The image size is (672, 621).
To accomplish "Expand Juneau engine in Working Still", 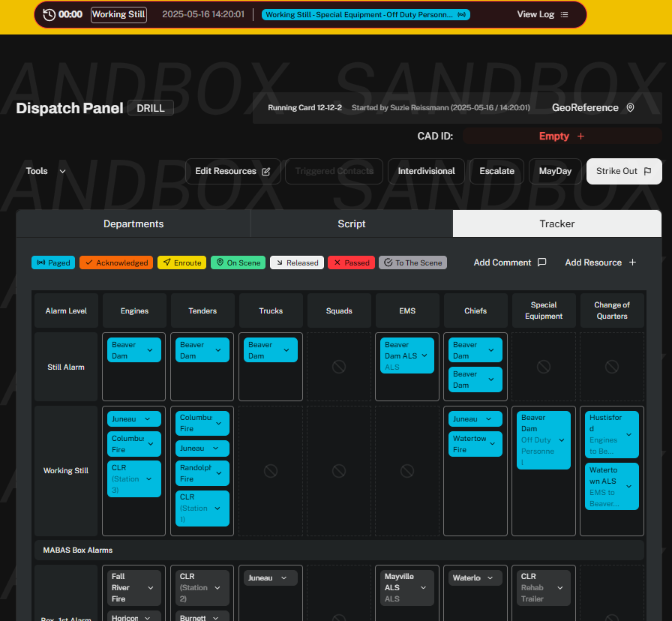I will click(134, 419).
